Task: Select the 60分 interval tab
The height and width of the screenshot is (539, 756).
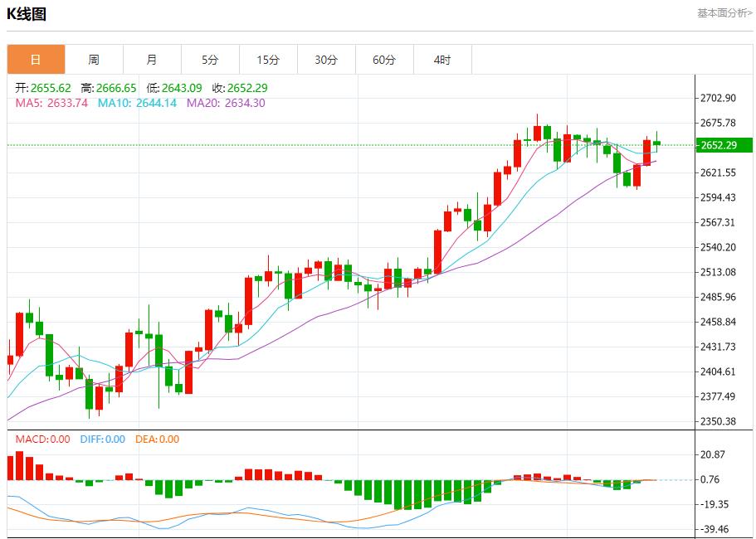Action: 384,60
